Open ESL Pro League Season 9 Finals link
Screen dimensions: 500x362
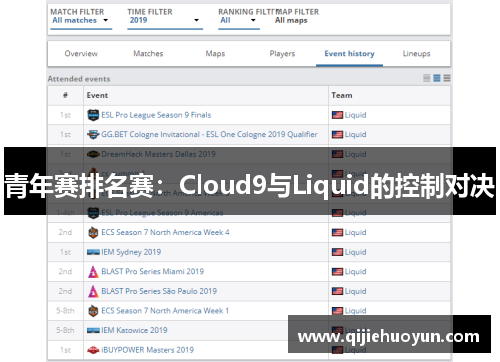[156, 115]
